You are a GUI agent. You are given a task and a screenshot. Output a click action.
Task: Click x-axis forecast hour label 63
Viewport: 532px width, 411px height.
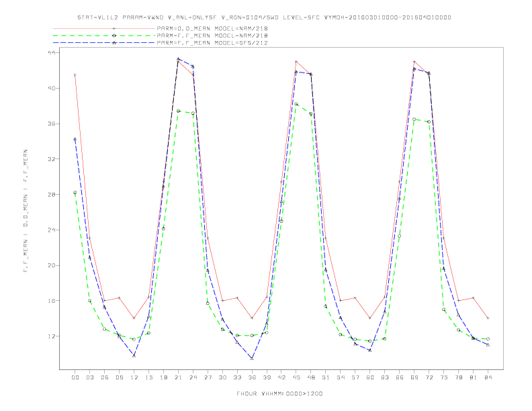385,377
